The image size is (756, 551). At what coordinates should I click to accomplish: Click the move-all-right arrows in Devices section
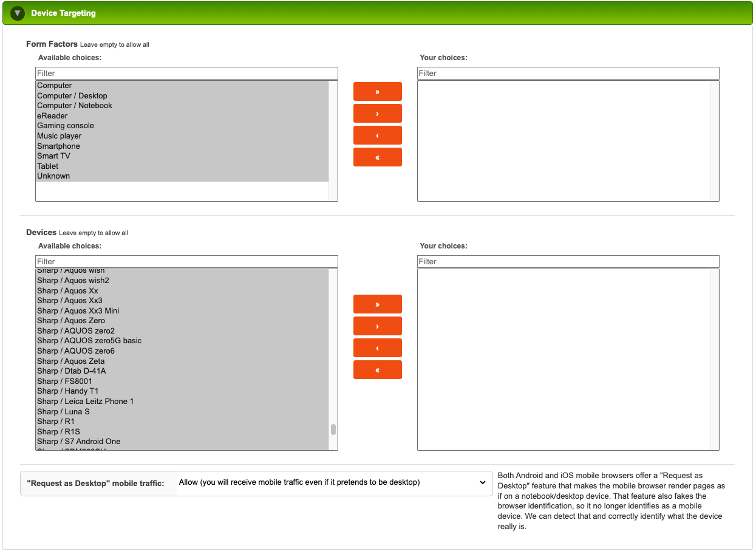click(x=377, y=304)
